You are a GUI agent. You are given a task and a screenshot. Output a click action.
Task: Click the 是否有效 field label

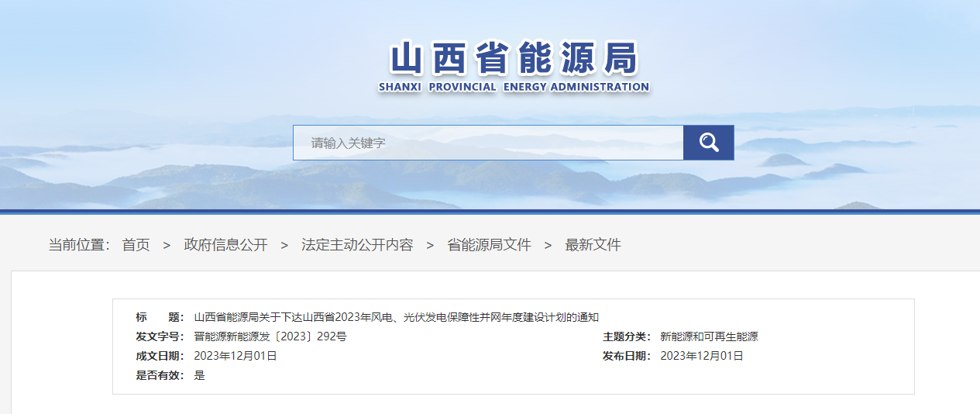point(160,375)
